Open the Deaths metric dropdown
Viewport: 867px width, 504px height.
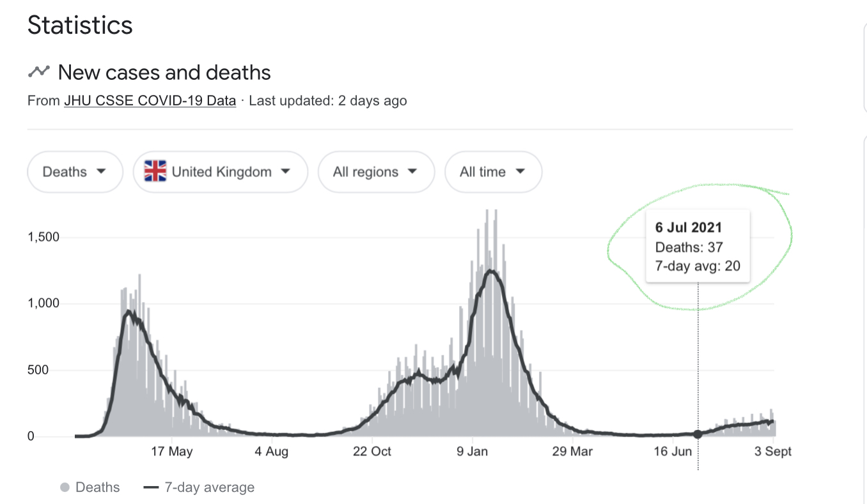tap(74, 172)
